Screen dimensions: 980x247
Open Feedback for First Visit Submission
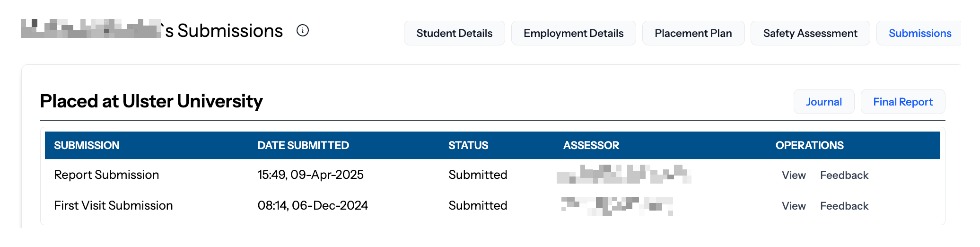844,206
